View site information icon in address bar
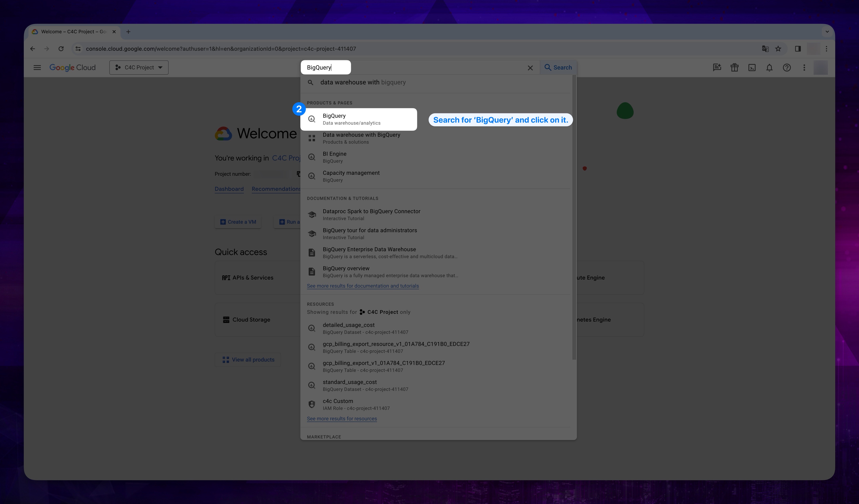Screen dimensions: 859x504 pos(78,49)
